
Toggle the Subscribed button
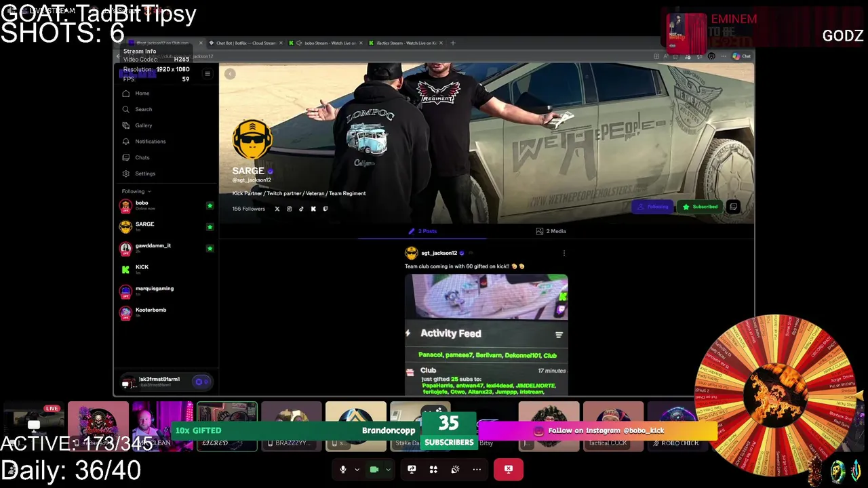700,207
